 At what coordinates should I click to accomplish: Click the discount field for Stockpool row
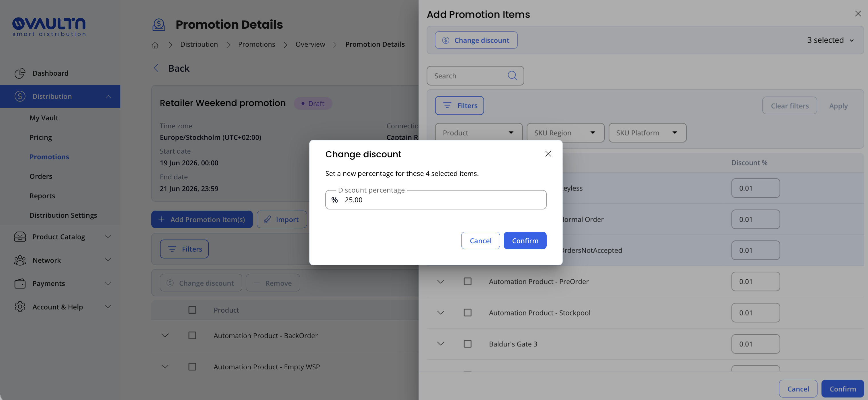(x=755, y=312)
